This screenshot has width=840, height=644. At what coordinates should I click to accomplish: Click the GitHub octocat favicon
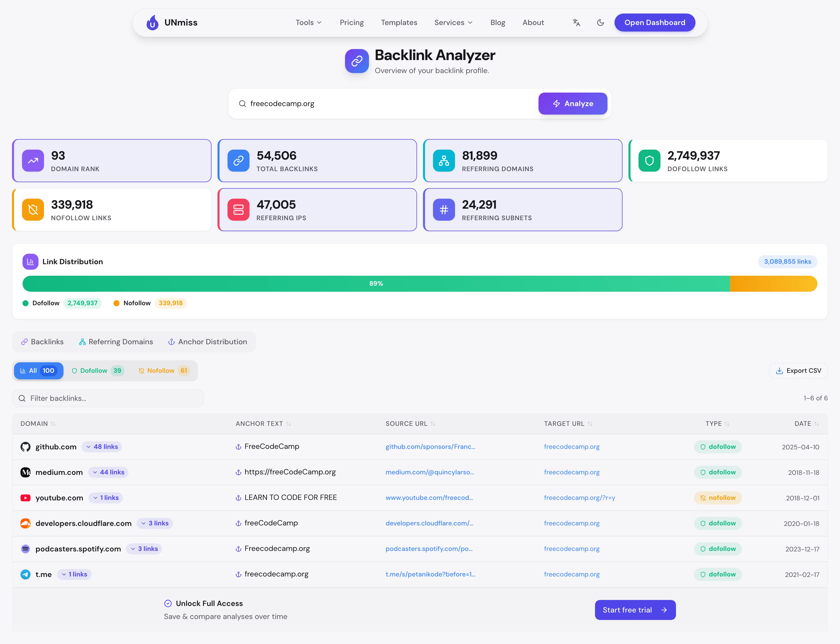[25, 447]
